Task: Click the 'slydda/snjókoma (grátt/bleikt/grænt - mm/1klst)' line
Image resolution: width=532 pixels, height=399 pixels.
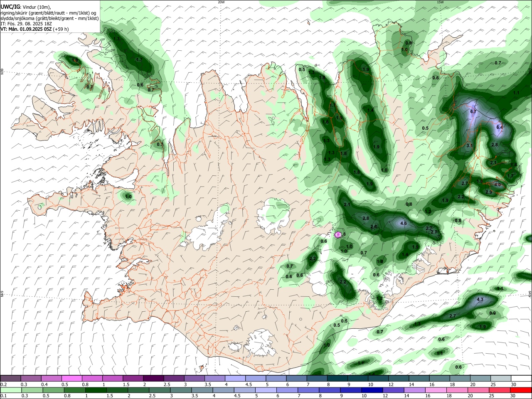Action: [49, 18]
